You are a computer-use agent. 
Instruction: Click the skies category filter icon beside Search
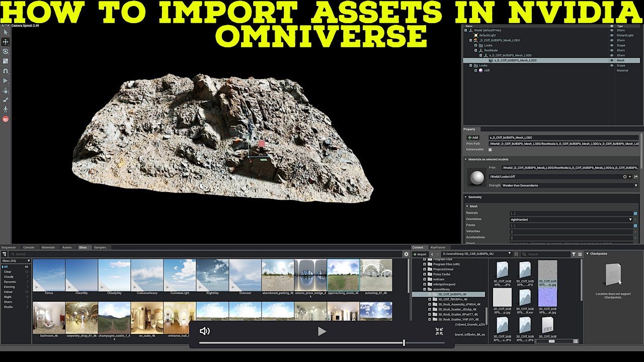click(x=5, y=254)
